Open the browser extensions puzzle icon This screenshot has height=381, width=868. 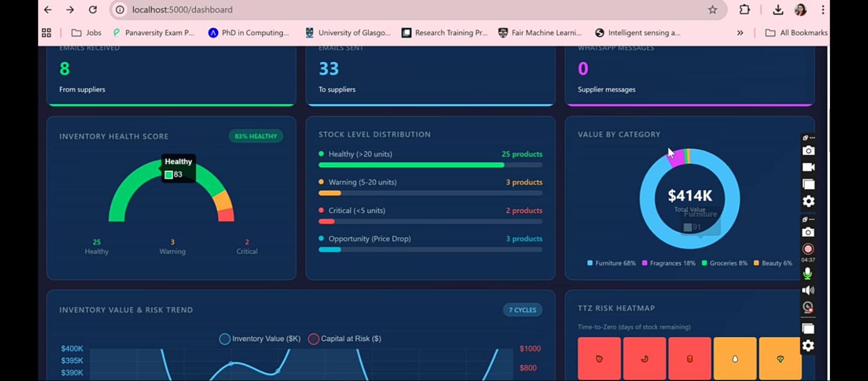click(x=744, y=10)
